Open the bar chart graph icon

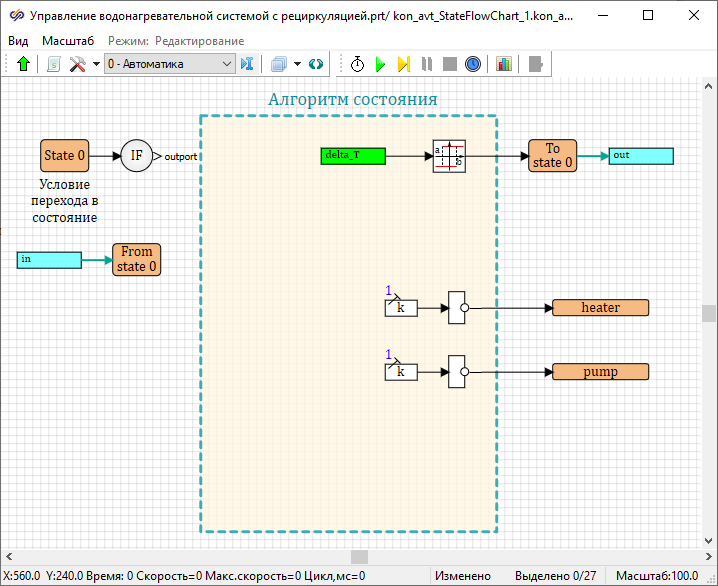(x=503, y=64)
